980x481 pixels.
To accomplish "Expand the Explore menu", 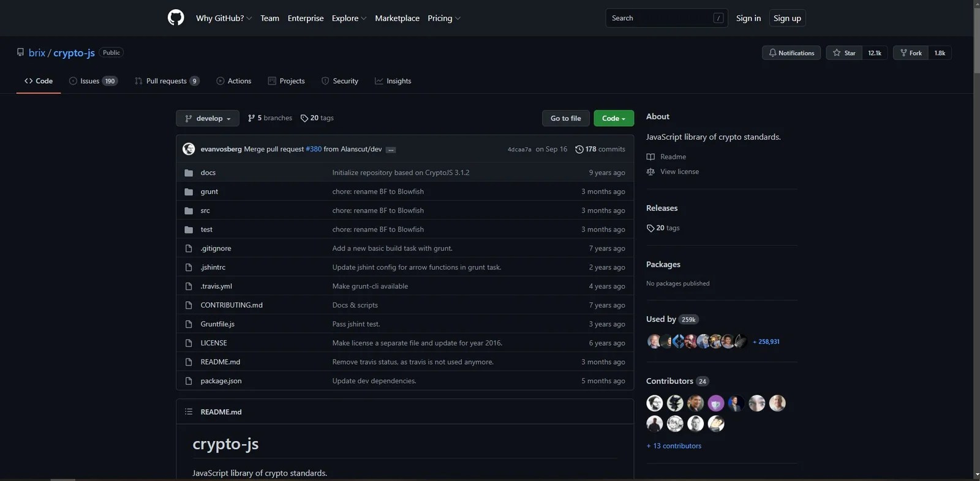I will (349, 18).
